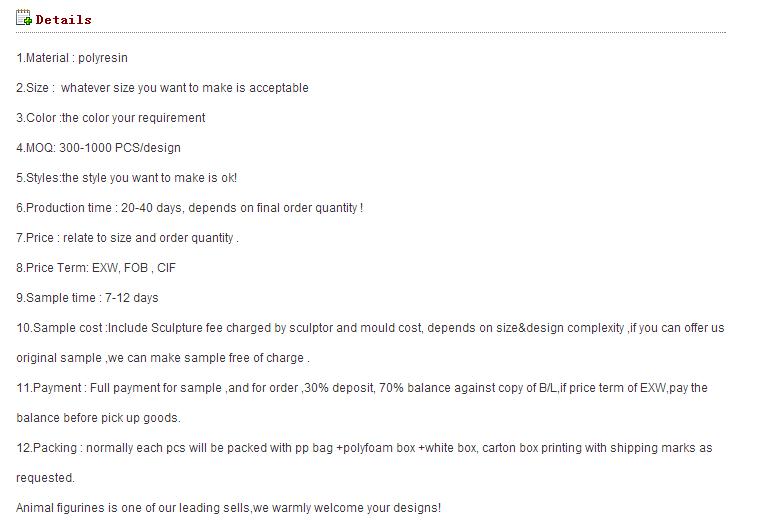The height and width of the screenshot is (531, 757).
Task: Click the Price Term EXW, FOB, CIF line
Action: (96, 268)
